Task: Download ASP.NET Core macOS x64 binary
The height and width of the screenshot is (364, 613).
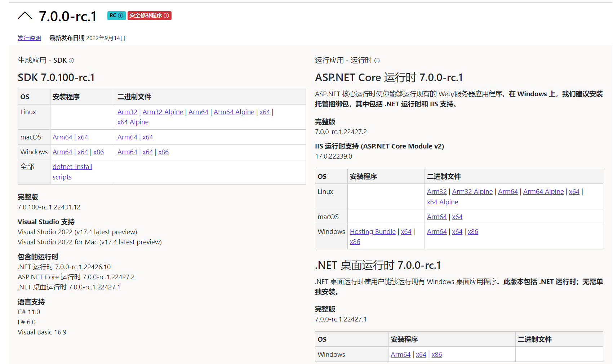Action: point(457,217)
